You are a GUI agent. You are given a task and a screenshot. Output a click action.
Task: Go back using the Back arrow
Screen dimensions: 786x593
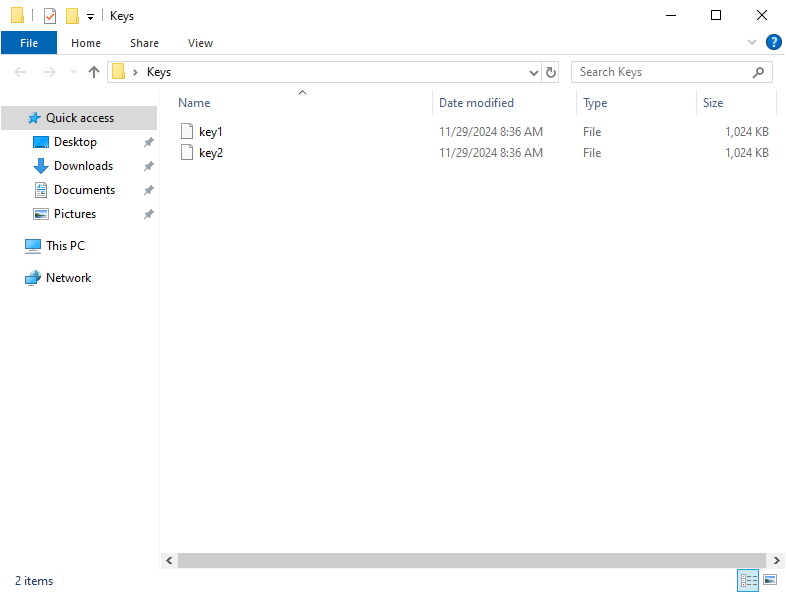click(x=20, y=72)
